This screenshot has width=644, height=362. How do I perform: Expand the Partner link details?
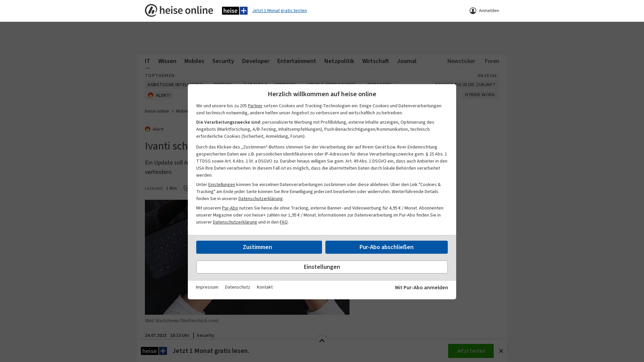coord(255,106)
